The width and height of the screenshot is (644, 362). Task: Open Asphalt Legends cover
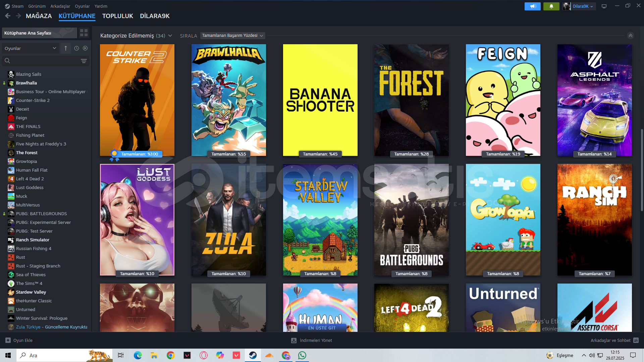tap(595, 100)
